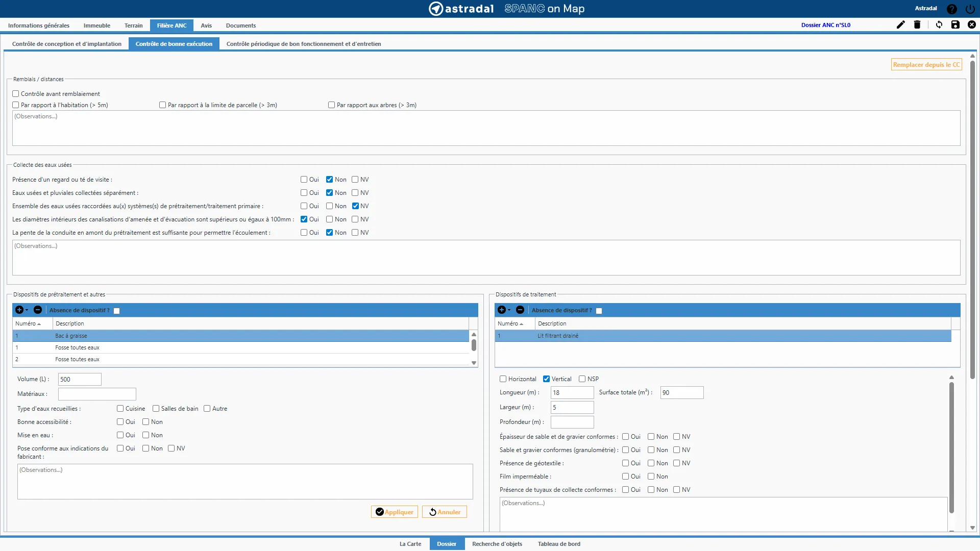Tick 'Par rapport aux arbres (> 3m)'
The width and height of the screenshot is (980, 551).
(x=332, y=105)
